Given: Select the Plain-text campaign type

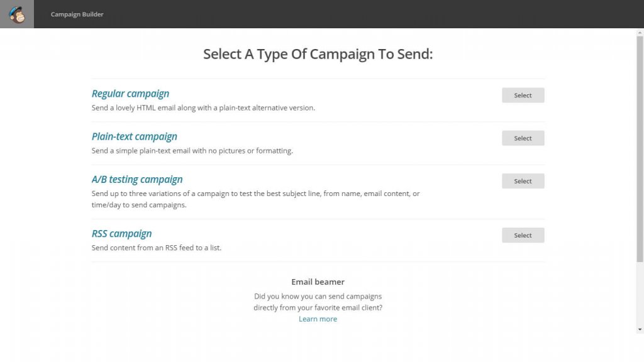Looking at the screenshot, I should point(523,138).
